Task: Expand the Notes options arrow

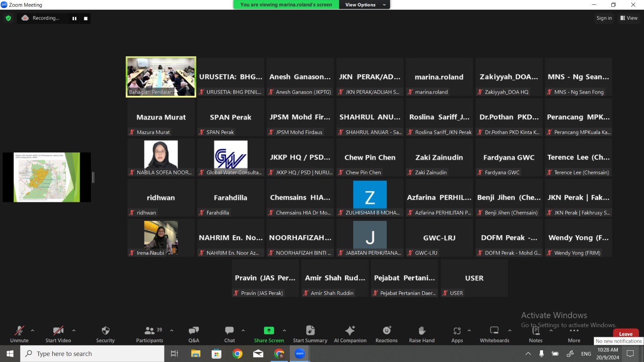Action: pyautogui.click(x=551, y=331)
